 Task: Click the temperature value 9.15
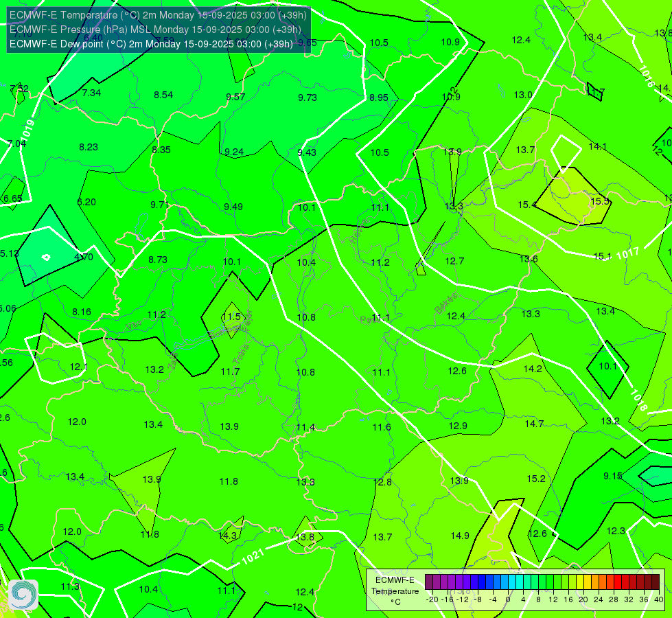(612, 476)
